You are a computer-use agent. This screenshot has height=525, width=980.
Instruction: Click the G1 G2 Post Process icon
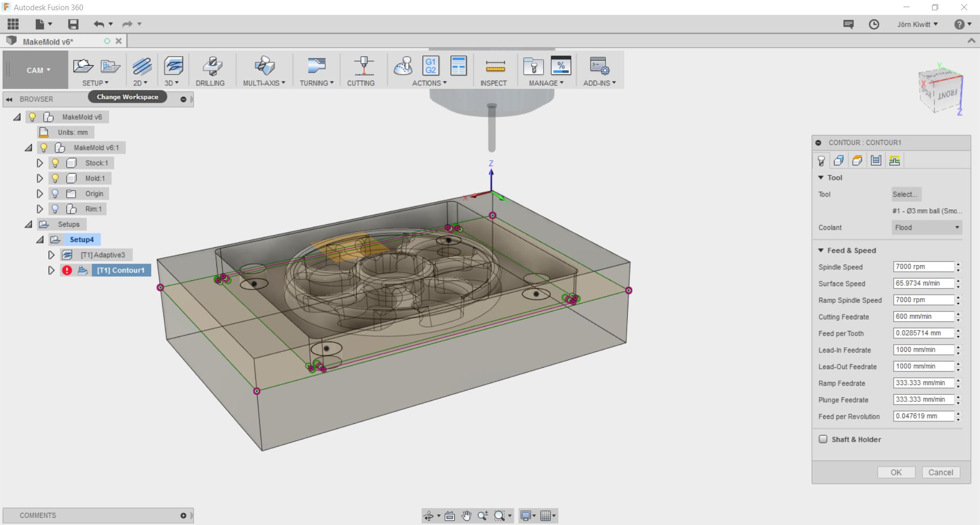[431, 66]
